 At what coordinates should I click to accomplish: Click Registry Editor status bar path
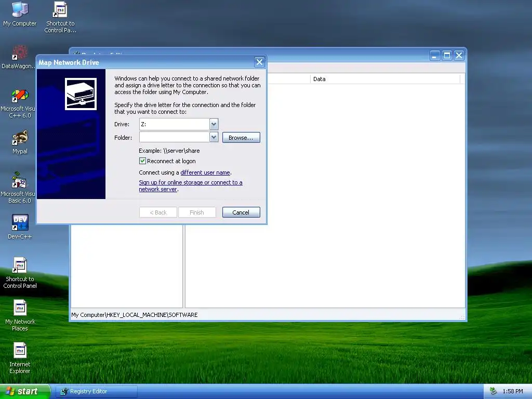135,315
